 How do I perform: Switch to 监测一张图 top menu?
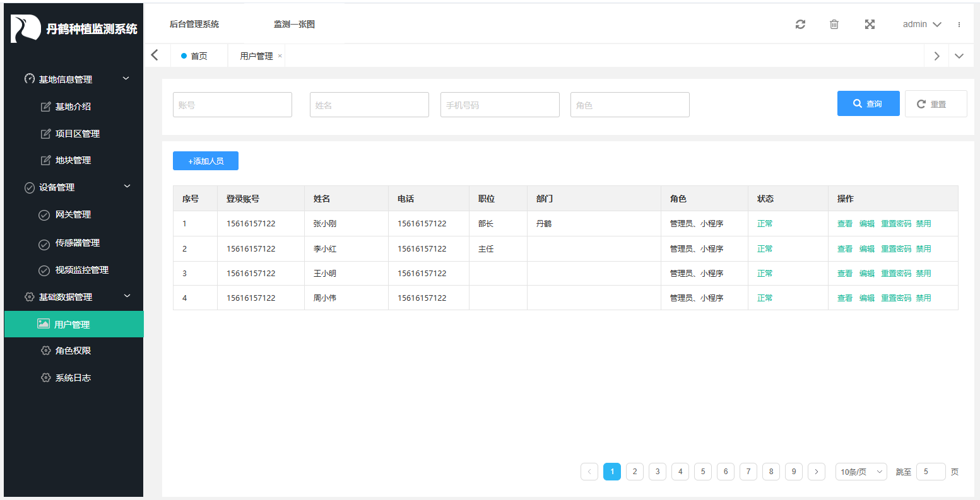(294, 25)
